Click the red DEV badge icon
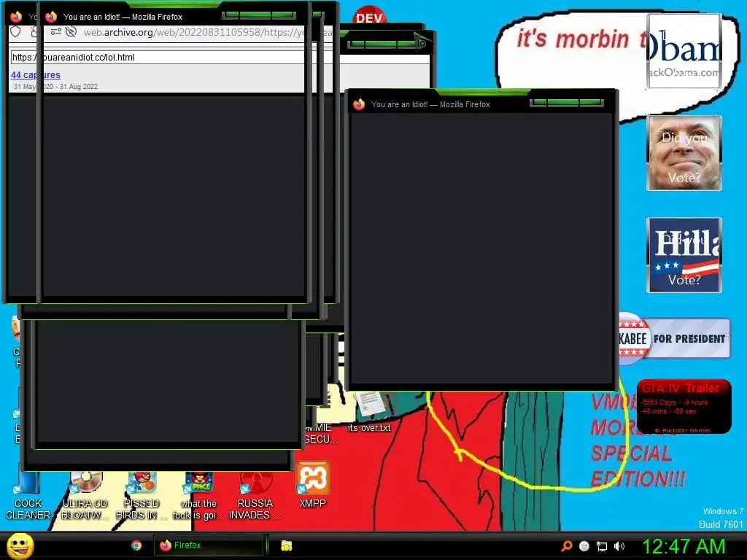The image size is (747, 560). 369,15
